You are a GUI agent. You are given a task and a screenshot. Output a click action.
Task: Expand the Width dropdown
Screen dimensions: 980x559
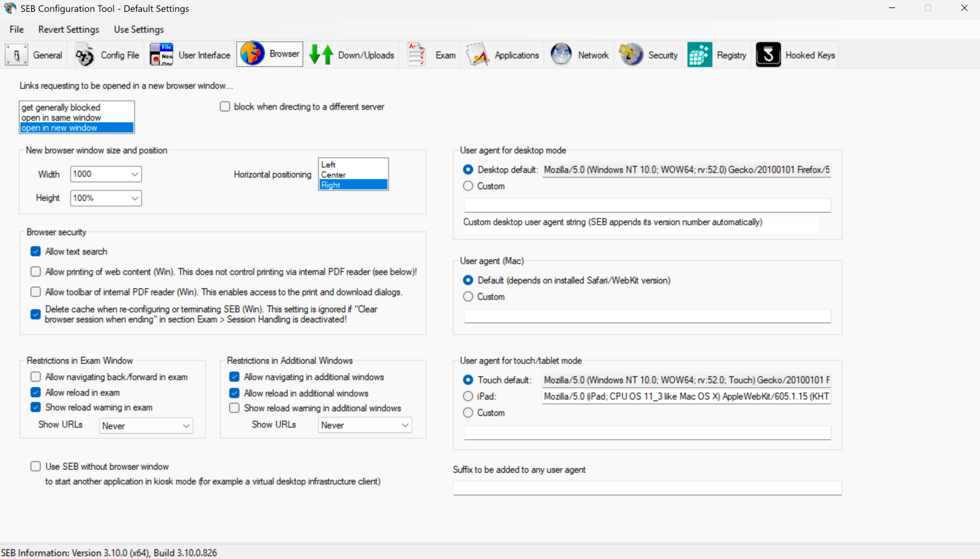135,174
